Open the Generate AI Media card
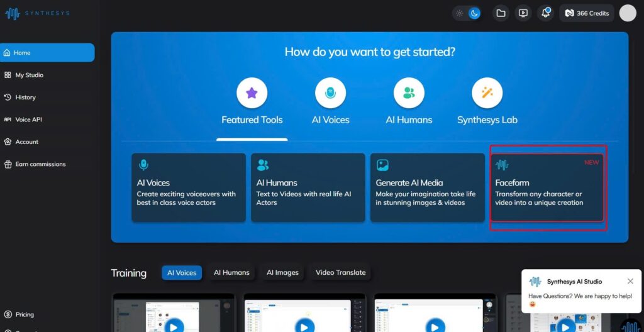 pyautogui.click(x=427, y=187)
